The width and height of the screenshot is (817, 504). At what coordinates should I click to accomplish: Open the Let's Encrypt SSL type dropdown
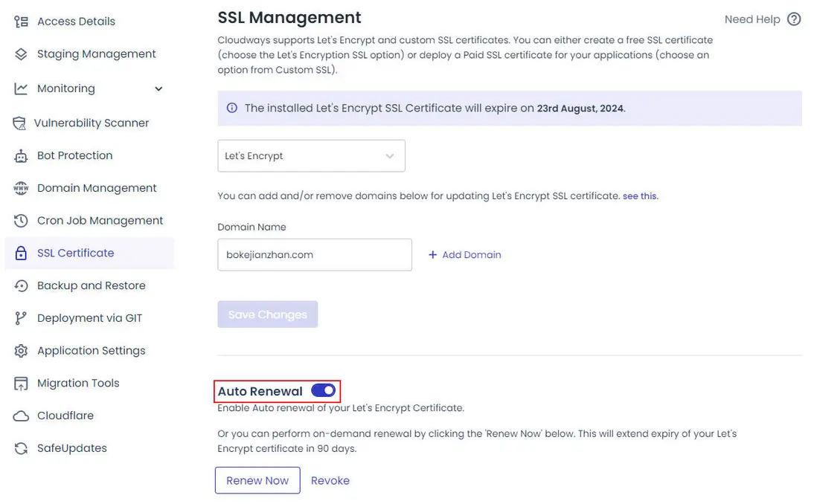tap(311, 156)
